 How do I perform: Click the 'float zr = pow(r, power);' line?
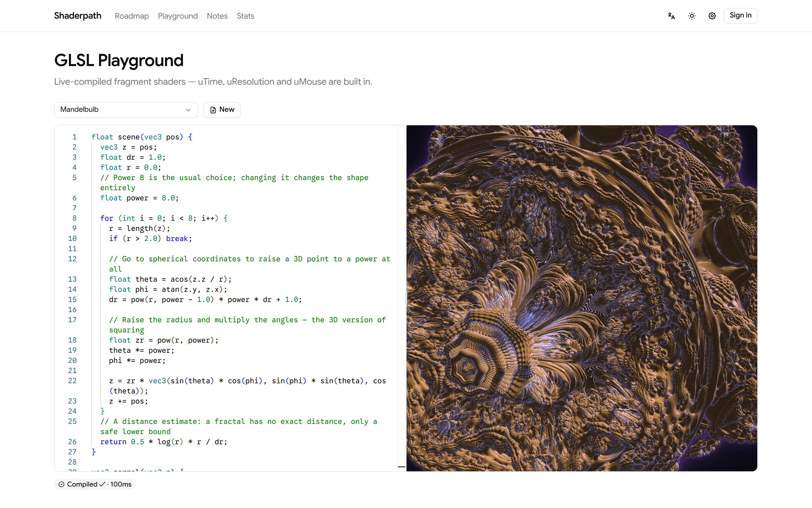pyautogui.click(x=164, y=340)
